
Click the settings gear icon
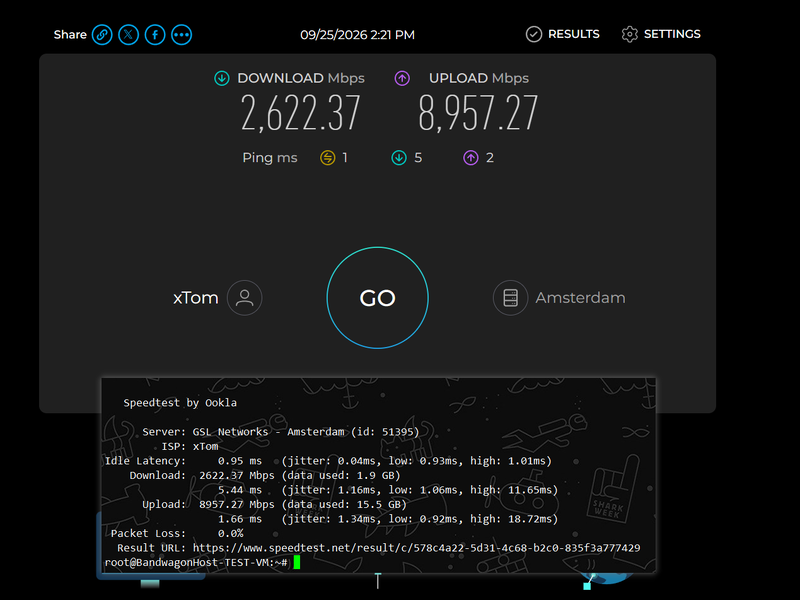630,34
